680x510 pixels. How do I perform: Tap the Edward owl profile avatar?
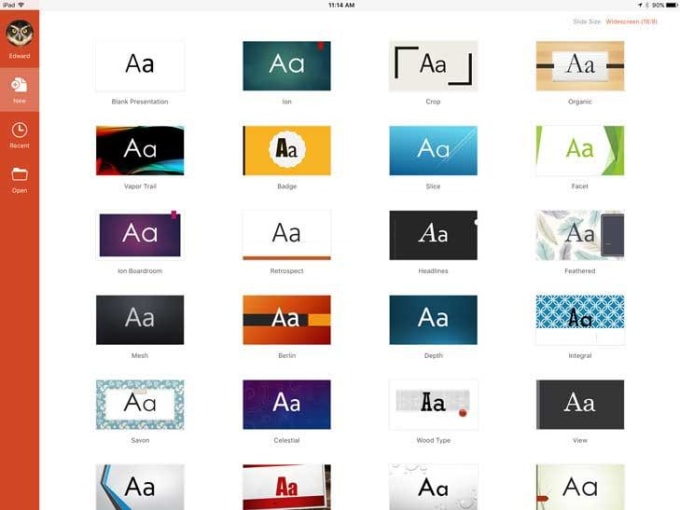pos(19,35)
